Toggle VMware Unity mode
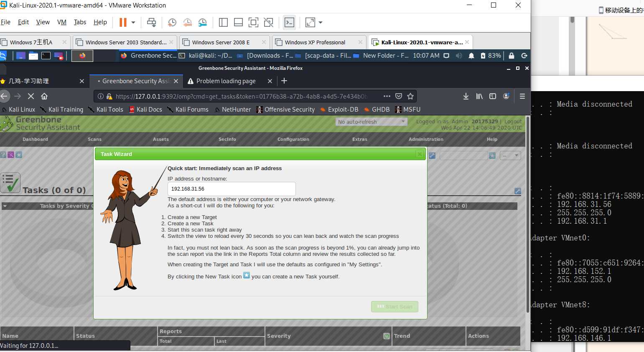644x352 pixels. click(x=268, y=23)
